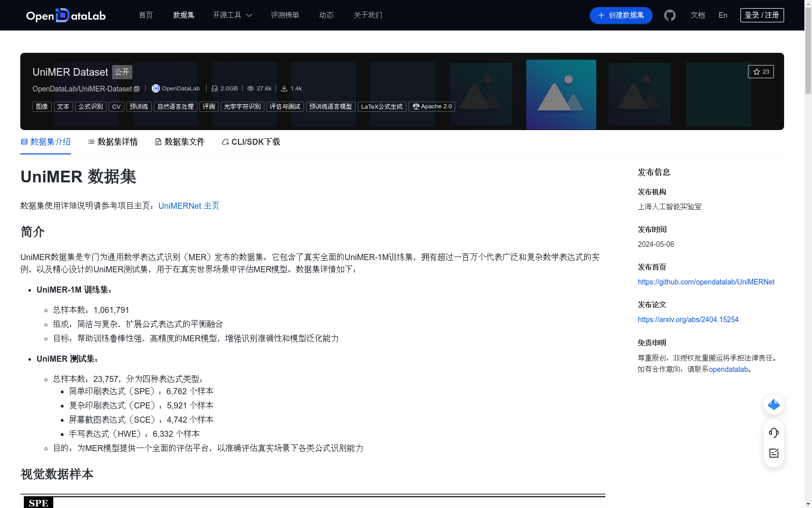Click the view count eye icon
812x508 pixels.
pos(250,88)
